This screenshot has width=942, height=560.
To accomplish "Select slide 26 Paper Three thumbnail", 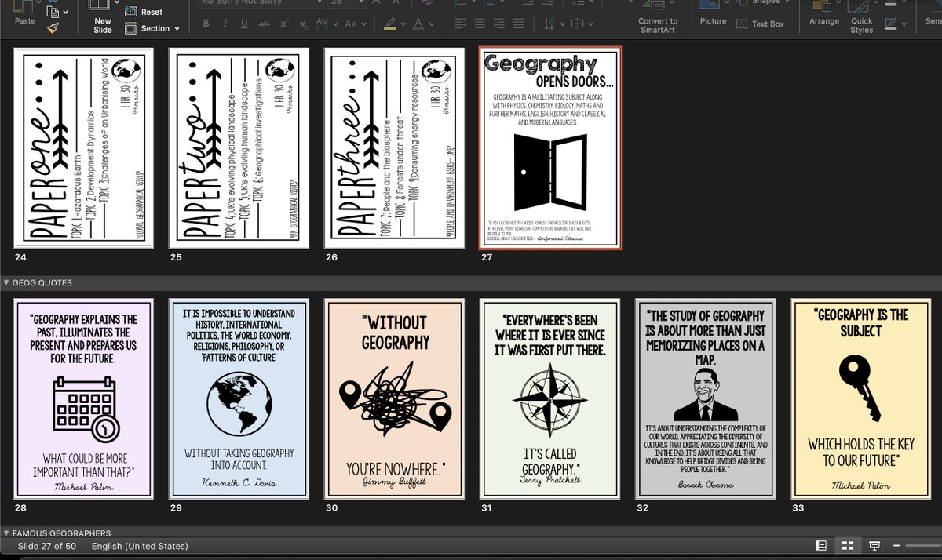I will click(x=394, y=148).
